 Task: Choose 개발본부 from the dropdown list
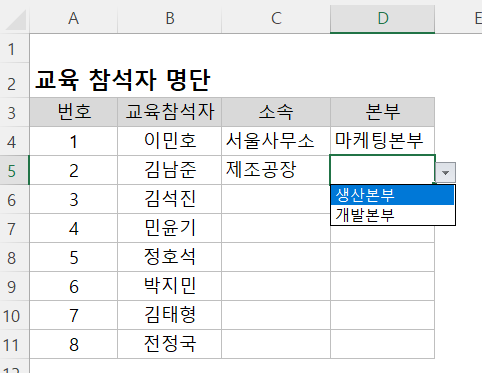point(392,215)
